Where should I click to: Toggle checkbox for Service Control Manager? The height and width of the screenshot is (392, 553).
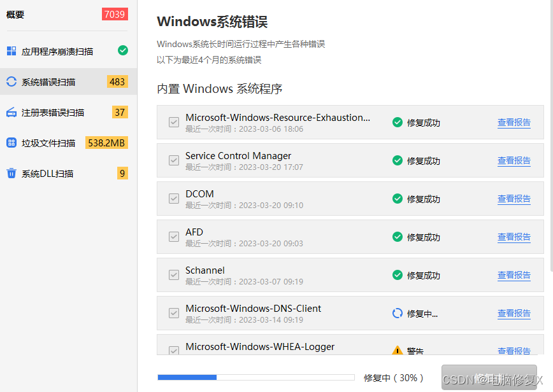174,160
